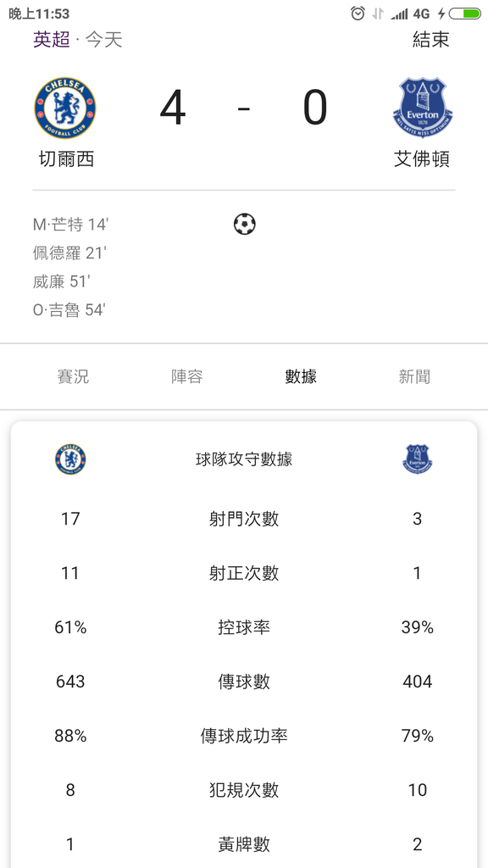Tap the battery indicator in status bar
The image size is (488, 868).
464,14
